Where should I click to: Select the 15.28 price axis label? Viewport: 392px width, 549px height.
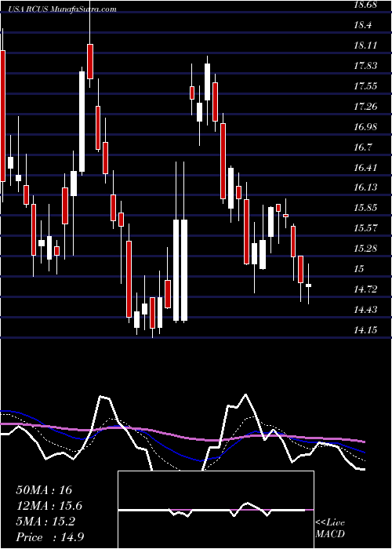click(x=365, y=249)
